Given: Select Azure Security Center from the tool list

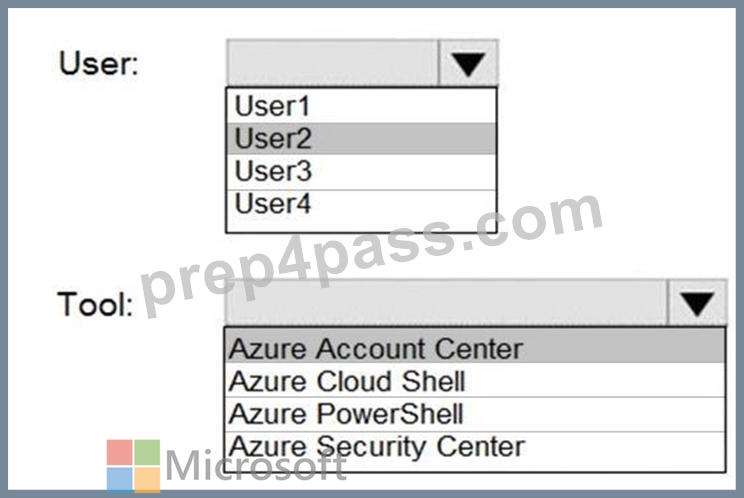Looking at the screenshot, I should [475, 448].
